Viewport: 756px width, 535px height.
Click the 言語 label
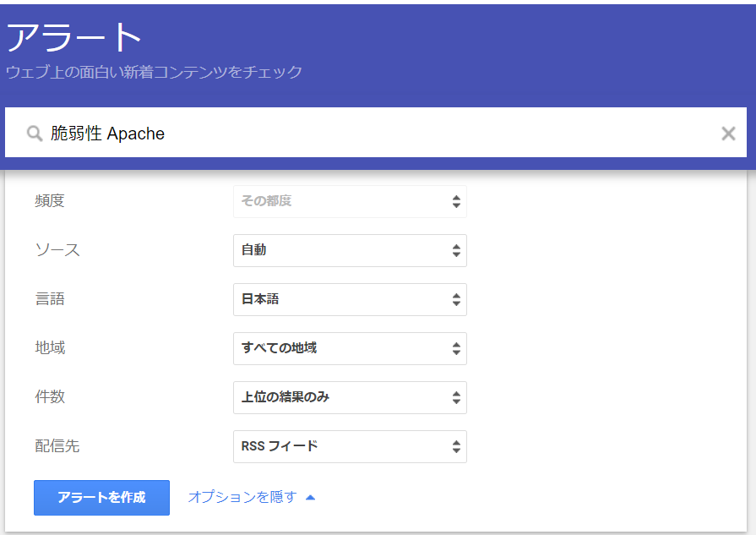[x=50, y=299]
